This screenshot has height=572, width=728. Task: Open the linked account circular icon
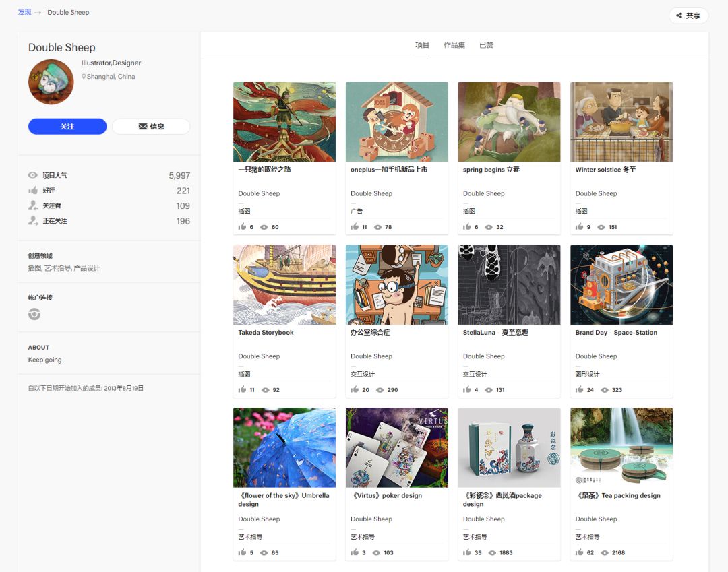click(34, 314)
